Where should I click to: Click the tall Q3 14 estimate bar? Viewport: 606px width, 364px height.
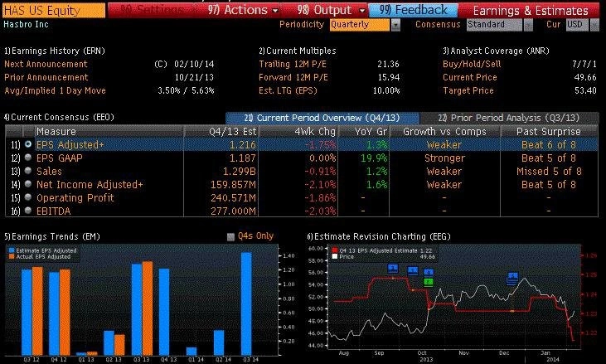(x=246, y=303)
